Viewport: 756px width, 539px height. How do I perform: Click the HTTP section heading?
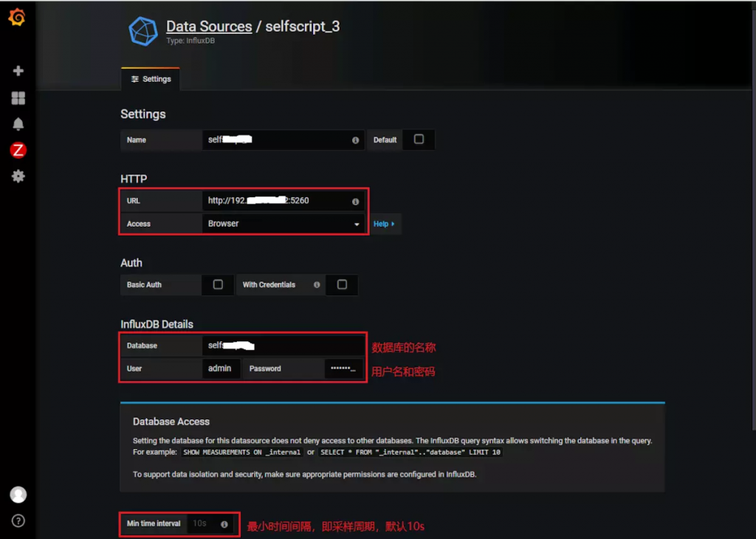pos(134,179)
